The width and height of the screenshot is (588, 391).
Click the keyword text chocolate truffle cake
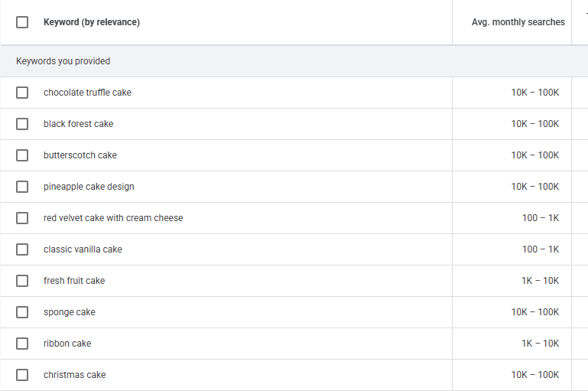pos(87,93)
